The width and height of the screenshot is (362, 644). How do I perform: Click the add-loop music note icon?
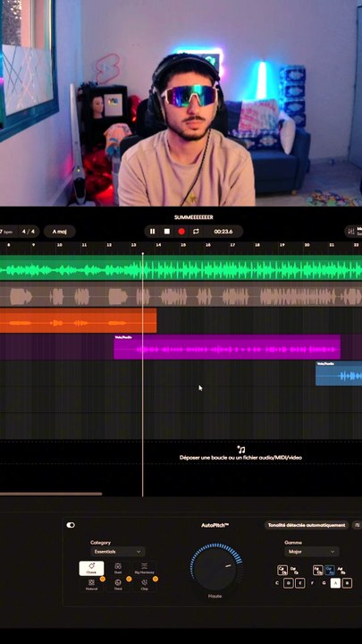[241, 449]
